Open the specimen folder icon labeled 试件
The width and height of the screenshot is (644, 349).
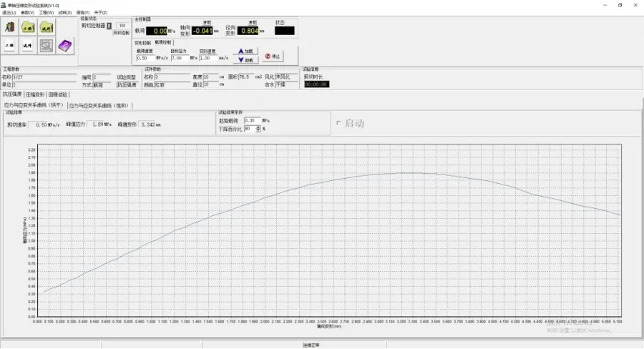(47, 27)
